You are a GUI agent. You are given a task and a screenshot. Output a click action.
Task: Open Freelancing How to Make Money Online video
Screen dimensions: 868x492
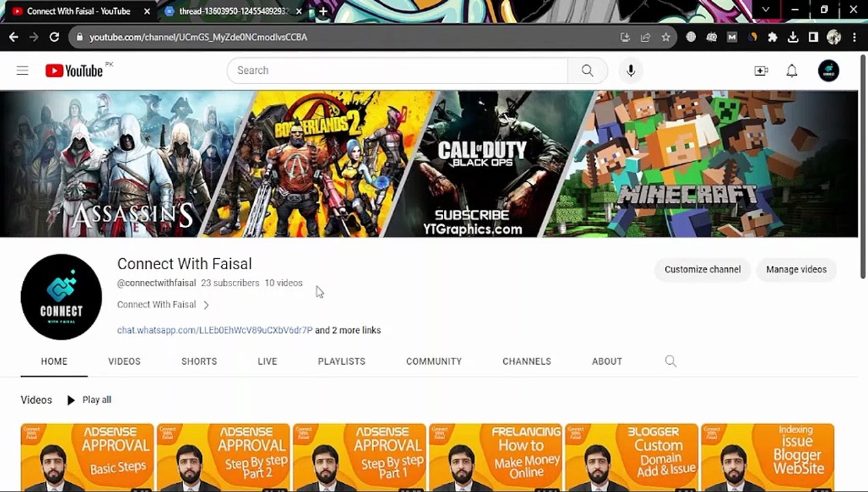pos(495,457)
